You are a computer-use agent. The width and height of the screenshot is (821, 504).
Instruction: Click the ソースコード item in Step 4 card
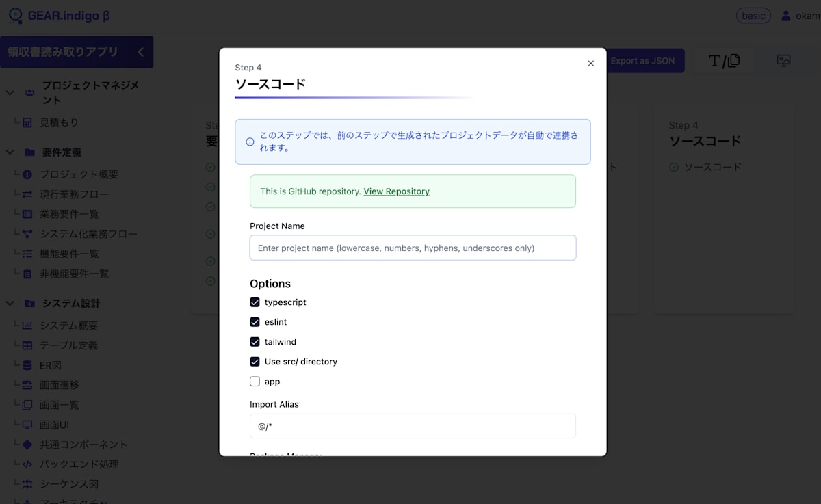click(713, 167)
